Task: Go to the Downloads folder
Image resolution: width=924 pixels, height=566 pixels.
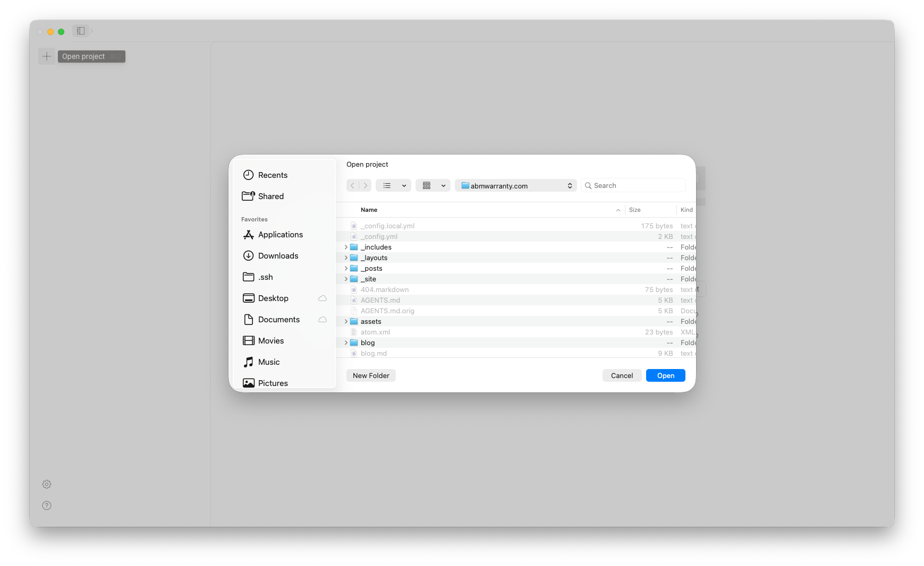Action: click(x=278, y=256)
